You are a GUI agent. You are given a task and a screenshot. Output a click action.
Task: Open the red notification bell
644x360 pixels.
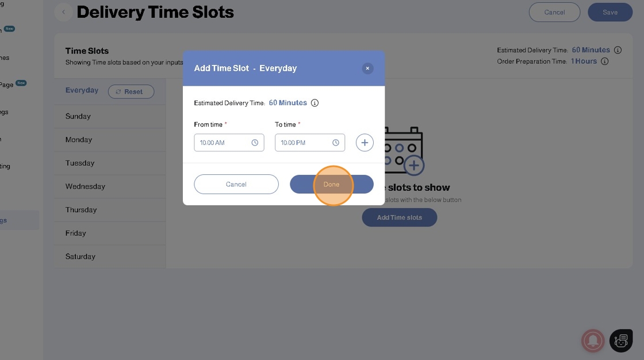click(593, 340)
